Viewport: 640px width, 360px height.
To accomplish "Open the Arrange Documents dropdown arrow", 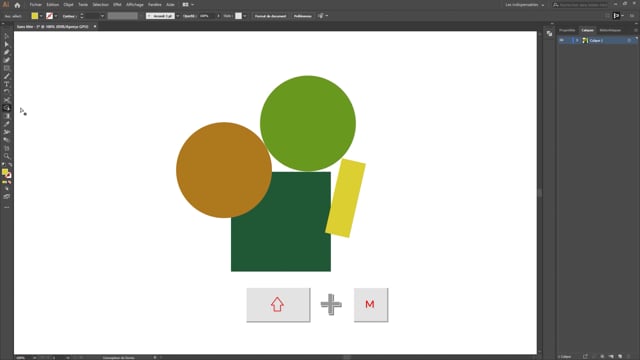I will (x=192, y=4).
